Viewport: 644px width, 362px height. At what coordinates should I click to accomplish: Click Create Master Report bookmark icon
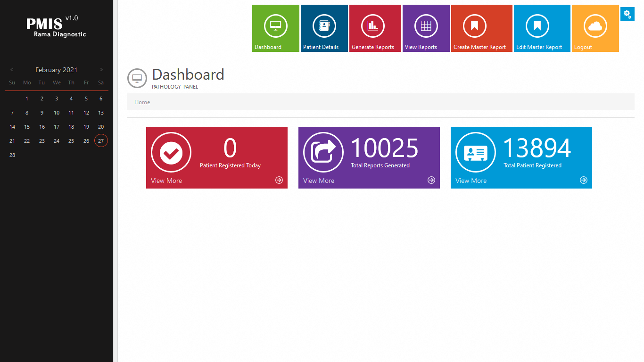[475, 26]
